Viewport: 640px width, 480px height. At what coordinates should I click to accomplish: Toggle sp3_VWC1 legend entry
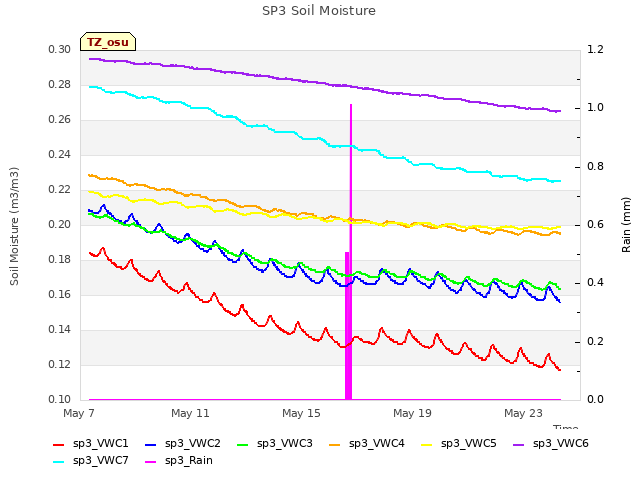pyautogui.click(x=91, y=443)
